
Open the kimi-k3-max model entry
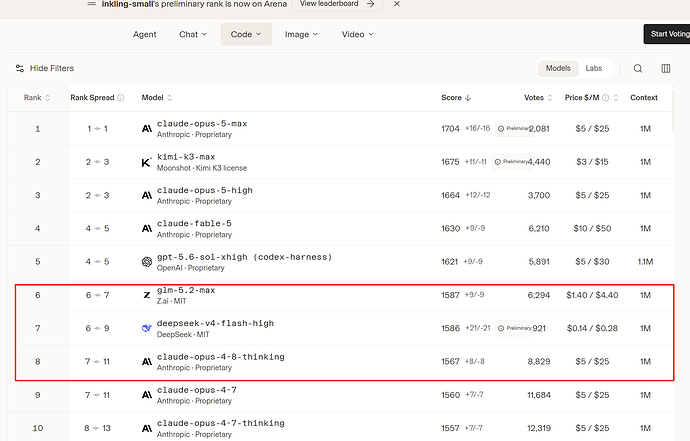186,157
